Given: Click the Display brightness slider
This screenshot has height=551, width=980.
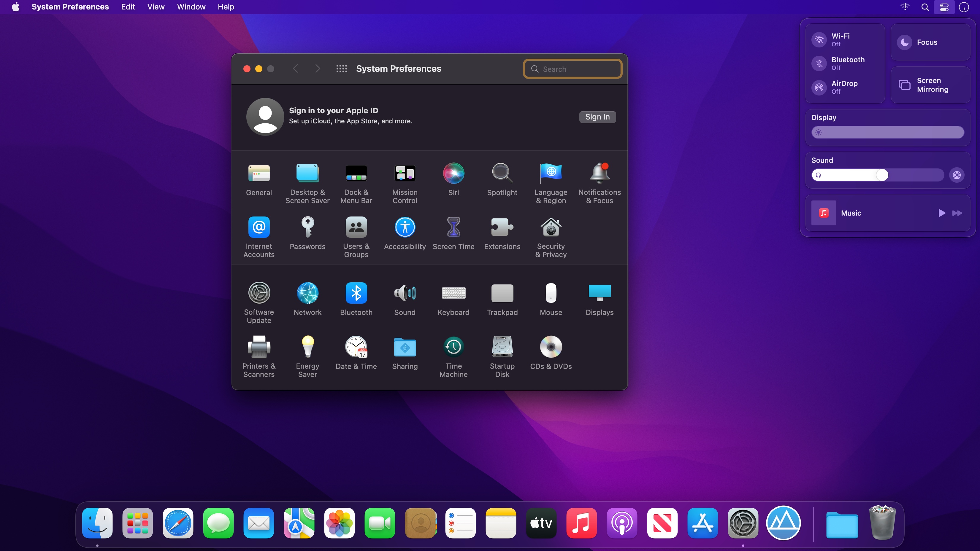Looking at the screenshot, I should 888,132.
